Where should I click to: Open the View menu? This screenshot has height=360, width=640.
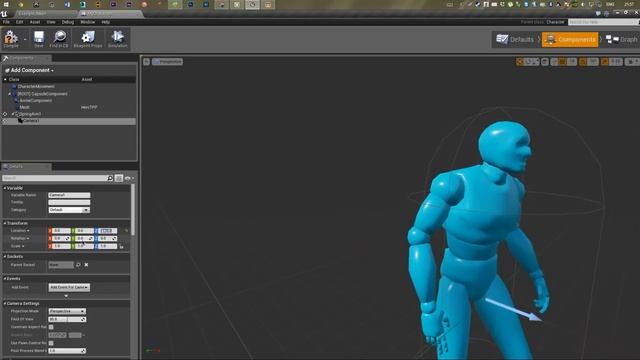pyautogui.click(x=51, y=22)
